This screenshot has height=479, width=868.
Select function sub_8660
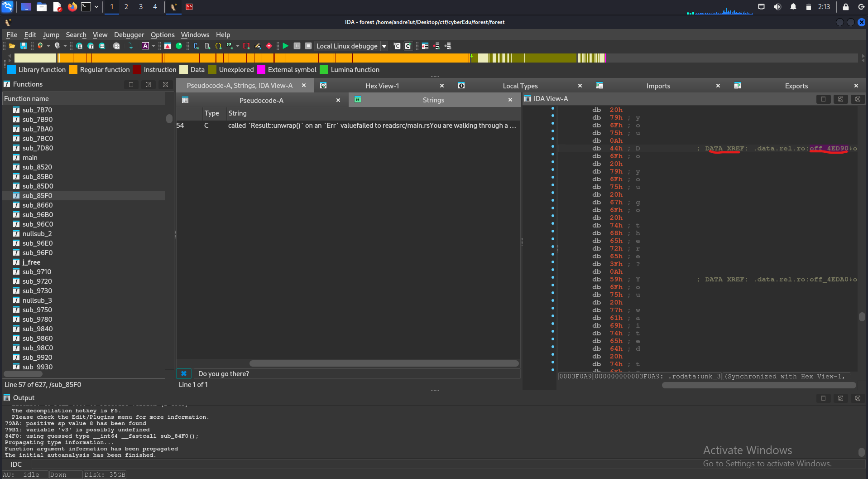(x=38, y=205)
